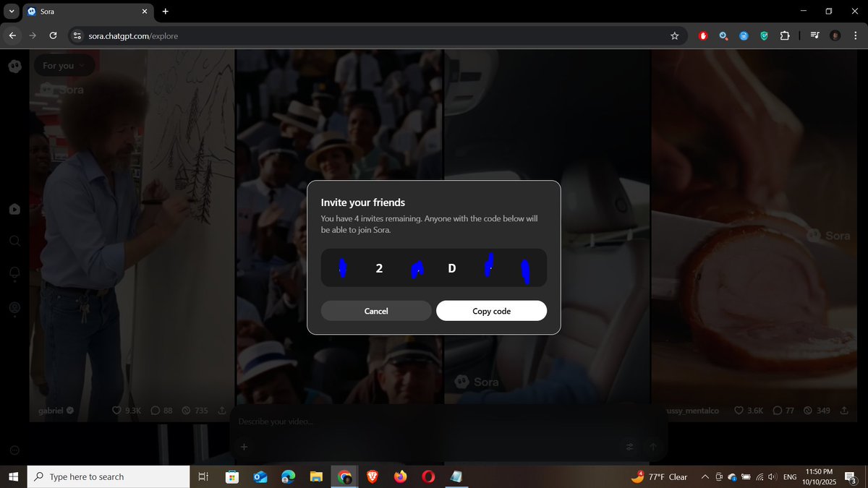Image resolution: width=868 pixels, height=488 pixels.
Task: Cancel the invite friends dialog
Action: point(376,311)
